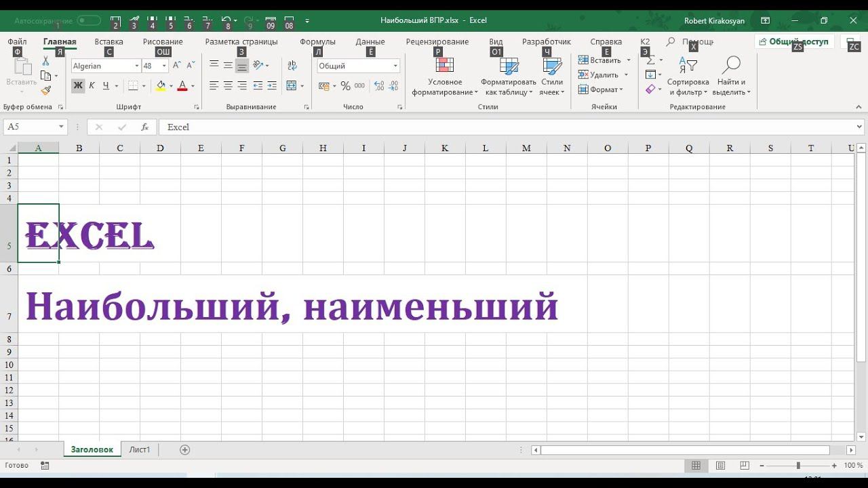Click the zoom out minus button
Viewport: 868px width, 488px height.
pyautogui.click(x=763, y=466)
